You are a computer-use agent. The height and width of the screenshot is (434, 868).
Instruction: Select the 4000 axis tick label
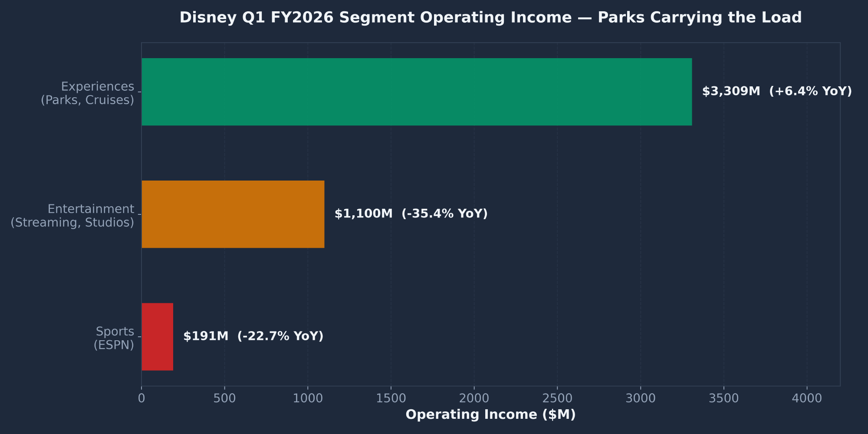[807, 396]
